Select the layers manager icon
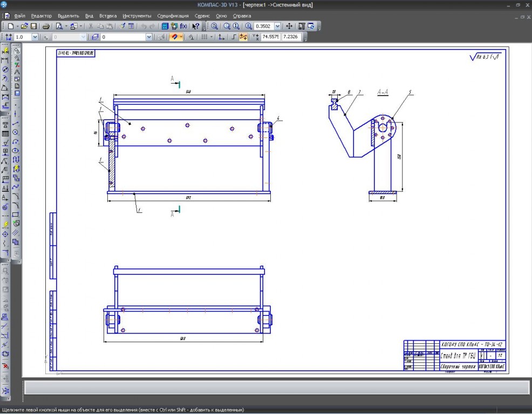Viewport: 532px width, 414px height. [96, 37]
